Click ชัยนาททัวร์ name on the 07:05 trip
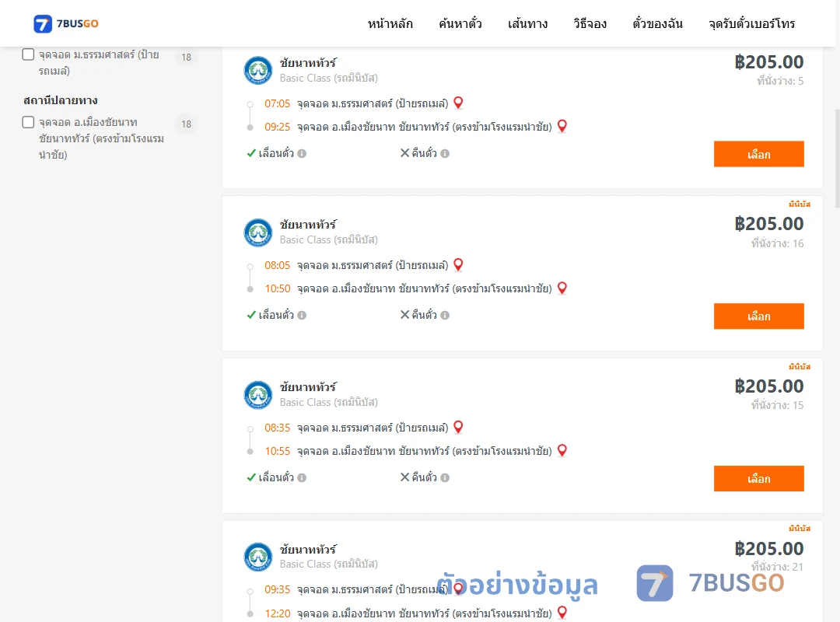Screen dimensions: 840x622 tap(308, 63)
